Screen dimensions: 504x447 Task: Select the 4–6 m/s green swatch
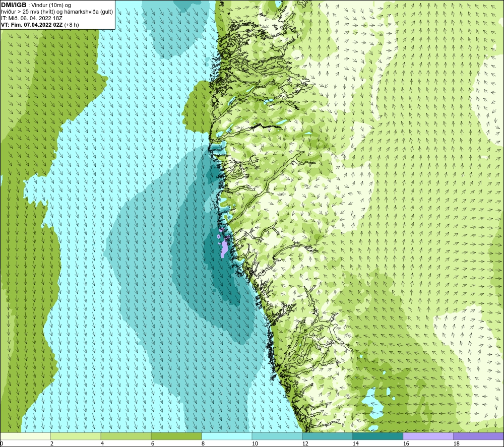tap(126, 436)
